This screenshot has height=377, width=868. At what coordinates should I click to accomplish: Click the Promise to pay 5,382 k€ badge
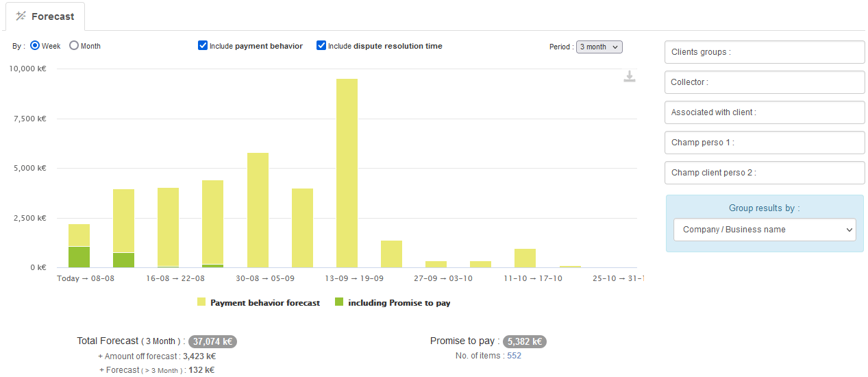(524, 341)
